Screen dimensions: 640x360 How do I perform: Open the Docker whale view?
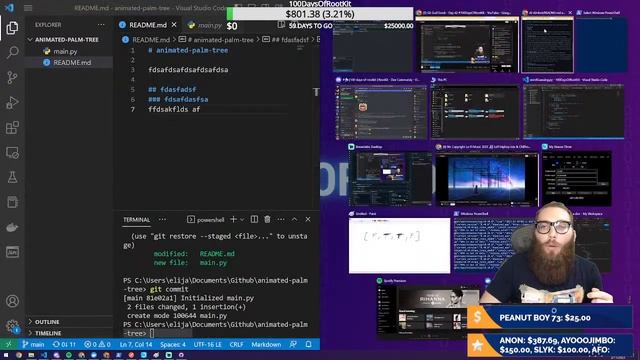point(12,227)
